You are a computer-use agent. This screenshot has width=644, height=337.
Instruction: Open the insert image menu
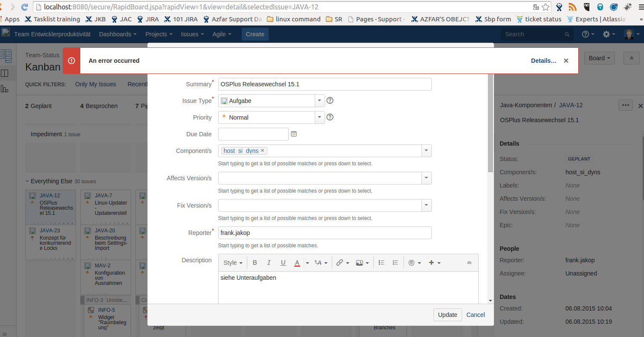click(362, 263)
